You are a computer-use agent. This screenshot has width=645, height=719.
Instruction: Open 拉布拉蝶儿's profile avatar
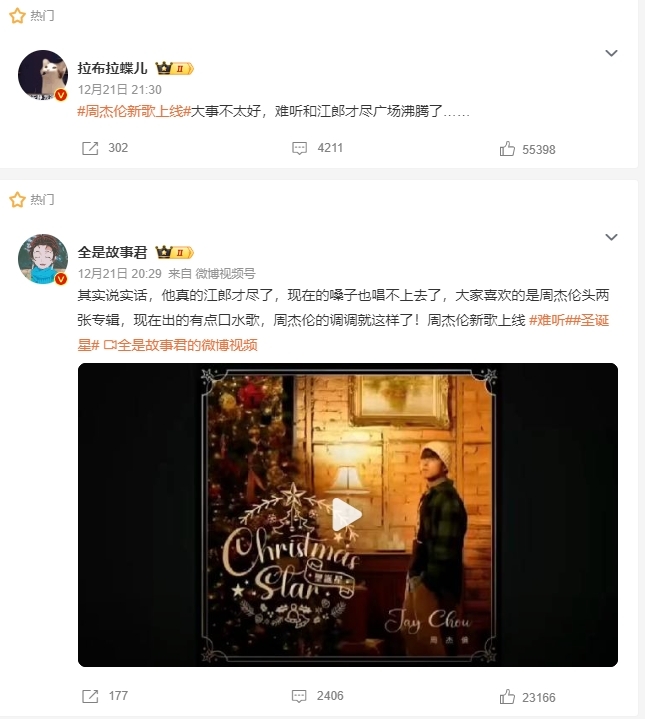coord(43,75)
